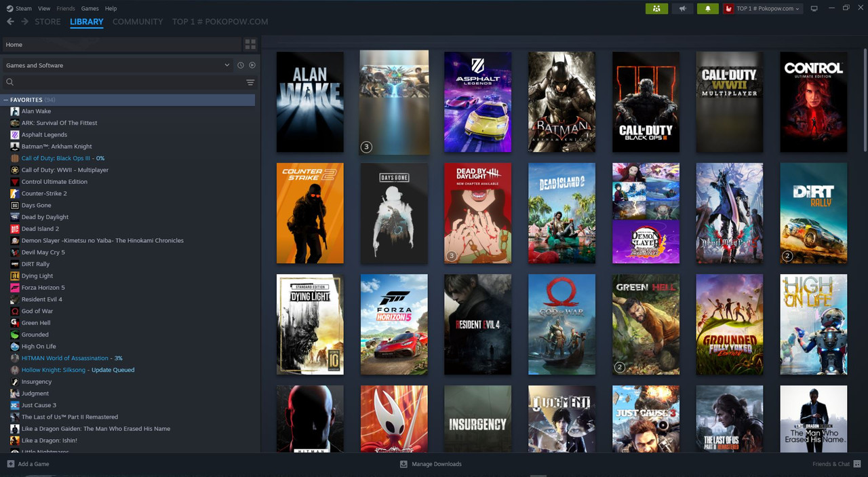Click the Green Hell list icon
Screen dimensions: 868x477
tap(15, 323)
